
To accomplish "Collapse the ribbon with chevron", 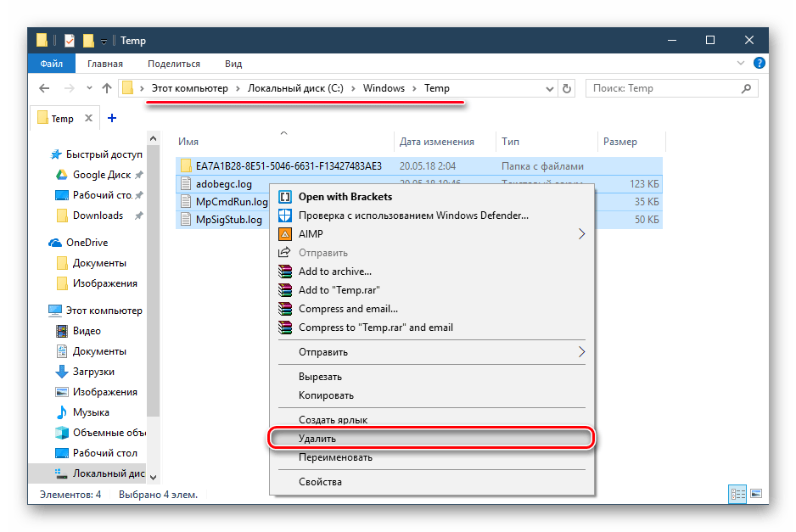I will [745, 64].
